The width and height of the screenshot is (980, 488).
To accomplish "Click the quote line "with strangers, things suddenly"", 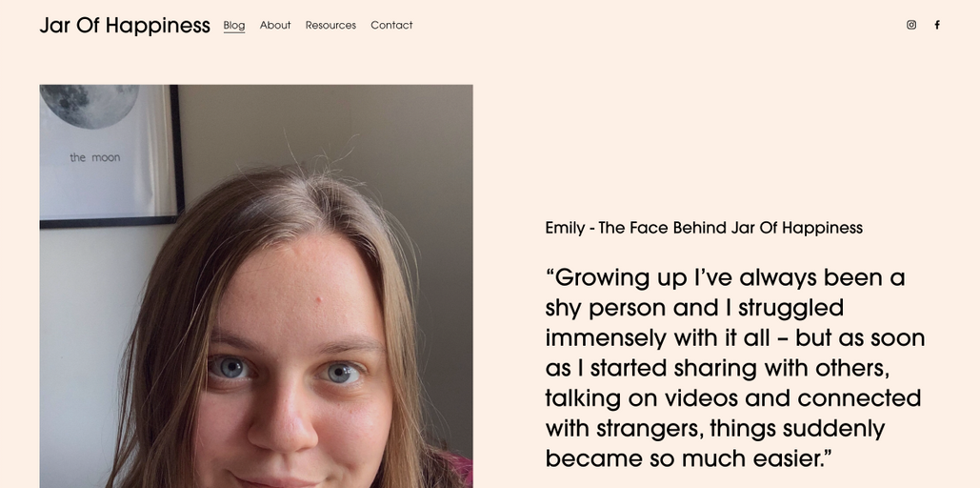I will pyautogui.click(x=714, y=429).
